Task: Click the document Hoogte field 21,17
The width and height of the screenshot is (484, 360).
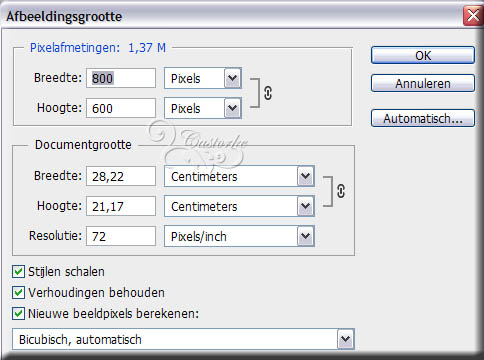Action: [121, 206]
